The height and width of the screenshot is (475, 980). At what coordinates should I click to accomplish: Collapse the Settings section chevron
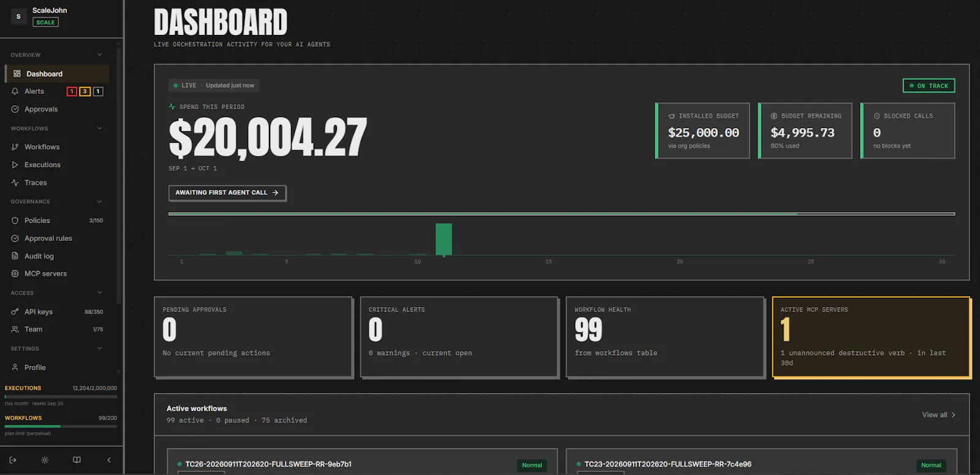click(100, 349)
